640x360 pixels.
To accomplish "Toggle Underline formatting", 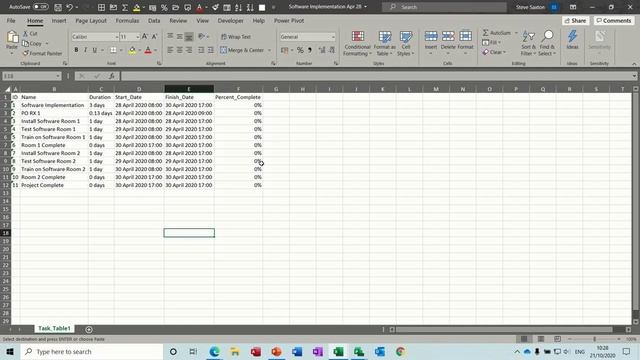I will [95, 50].
